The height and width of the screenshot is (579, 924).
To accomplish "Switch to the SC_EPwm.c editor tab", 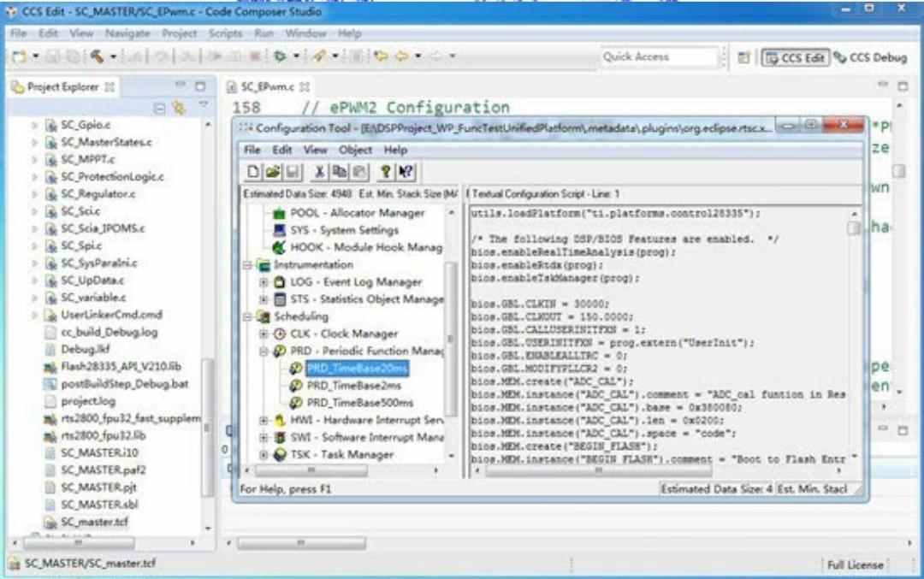I will tap(268, 86).
